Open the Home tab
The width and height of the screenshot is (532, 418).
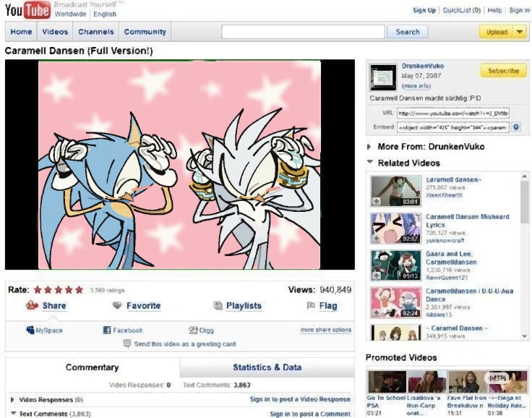click(x=21, y=32)
